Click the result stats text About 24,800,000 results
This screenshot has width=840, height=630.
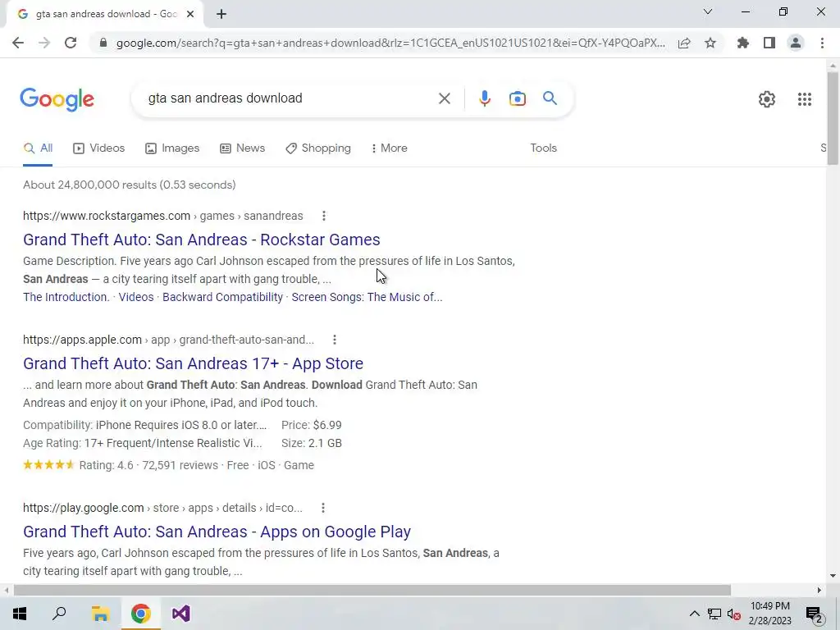coord(129,185)
